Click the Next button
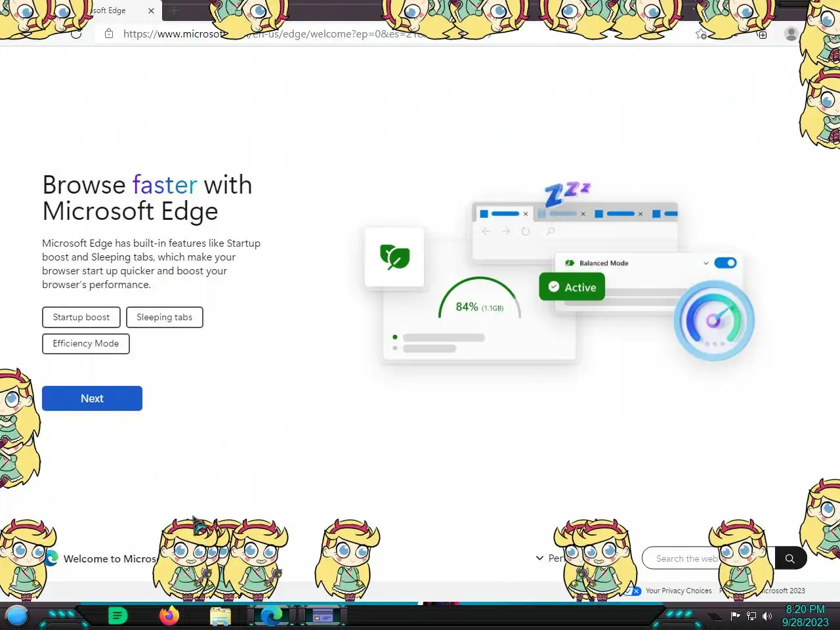 (x=92, y=398)
